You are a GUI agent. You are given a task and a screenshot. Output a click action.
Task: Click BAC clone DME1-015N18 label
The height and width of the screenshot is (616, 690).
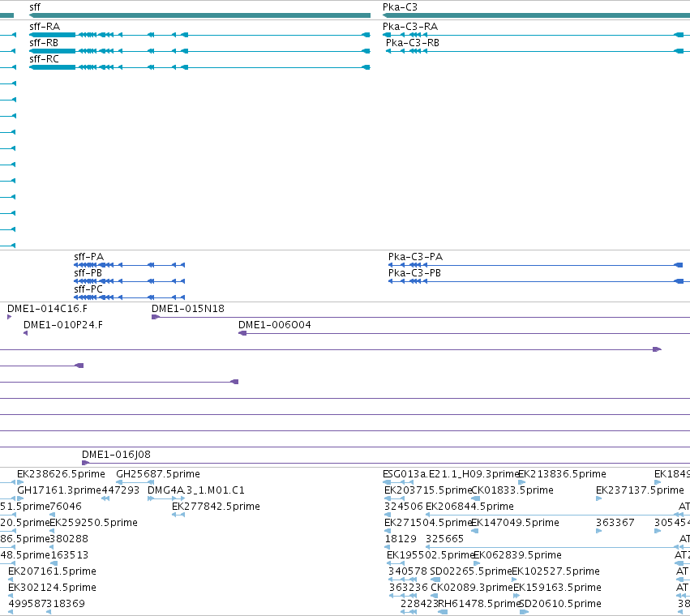[x=188, y=309]
